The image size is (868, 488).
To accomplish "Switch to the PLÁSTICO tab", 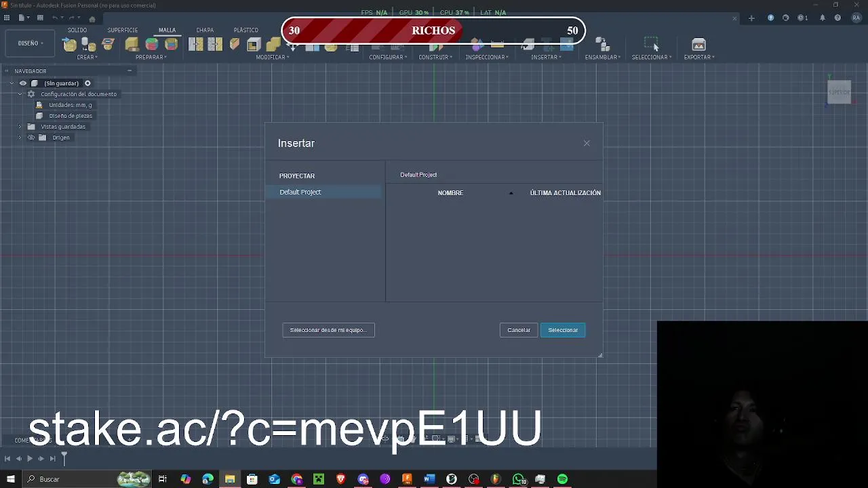I will 245,30.
